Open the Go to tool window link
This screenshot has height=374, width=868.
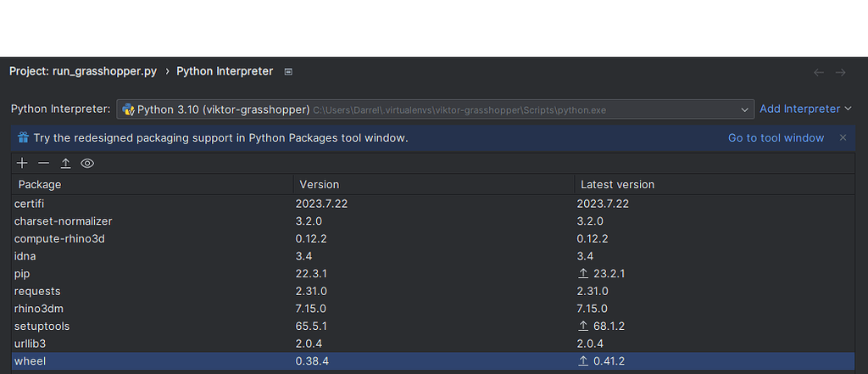(776, 138)
